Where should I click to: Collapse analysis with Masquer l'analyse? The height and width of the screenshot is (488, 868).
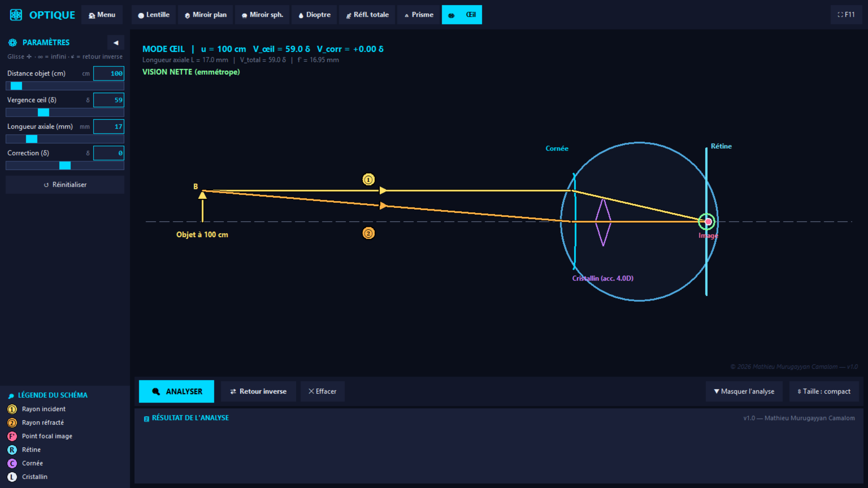744,391
